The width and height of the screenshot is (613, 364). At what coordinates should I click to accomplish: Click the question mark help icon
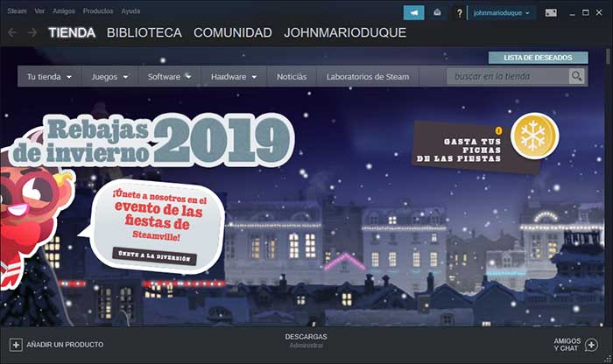coord(460,13)
